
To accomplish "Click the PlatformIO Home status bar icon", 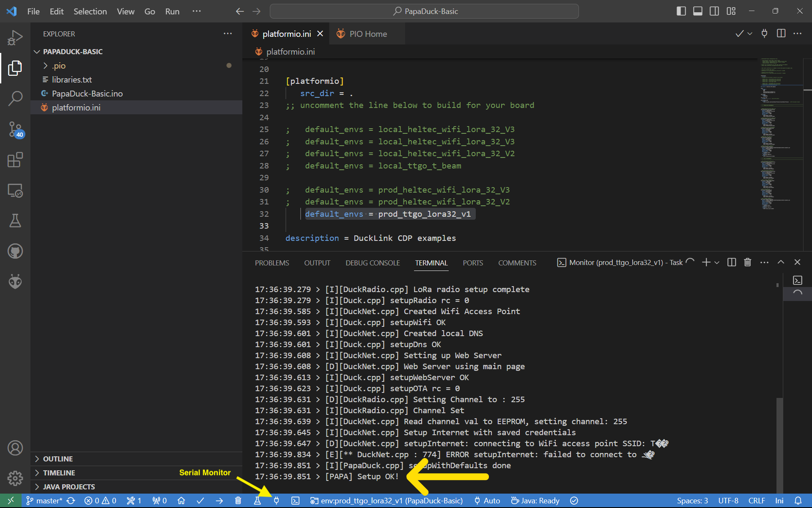I will click(x=181, y=501).
